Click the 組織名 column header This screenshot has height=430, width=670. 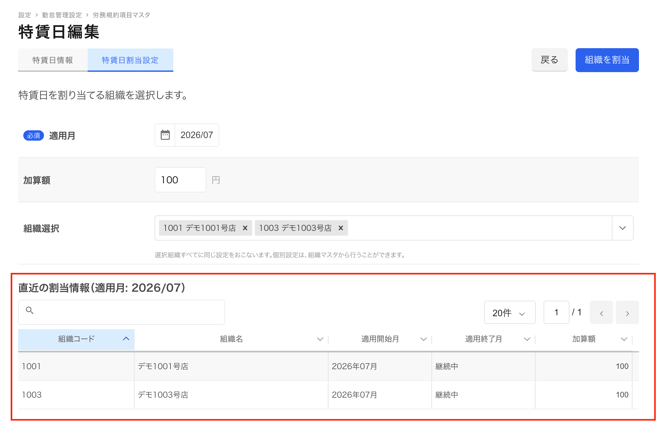[231, 339]
